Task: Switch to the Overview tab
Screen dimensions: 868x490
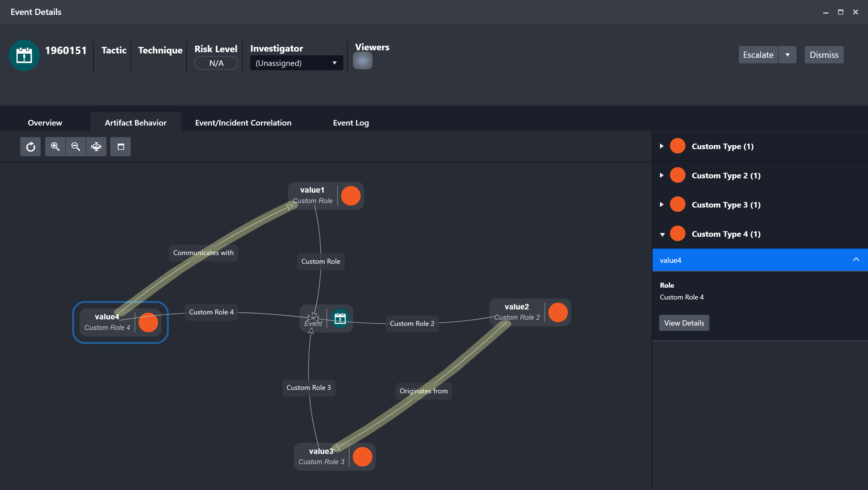Action: [45, 123]
